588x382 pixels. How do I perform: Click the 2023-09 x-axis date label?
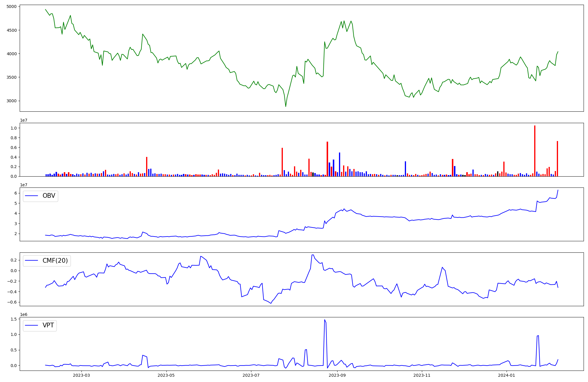tap(337, 375)
